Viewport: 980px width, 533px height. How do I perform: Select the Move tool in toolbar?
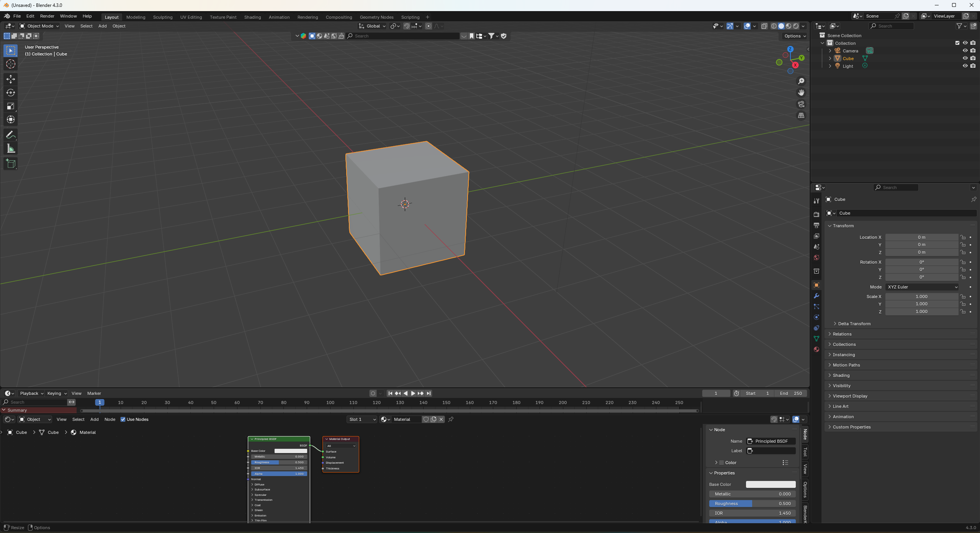point(11,79)
